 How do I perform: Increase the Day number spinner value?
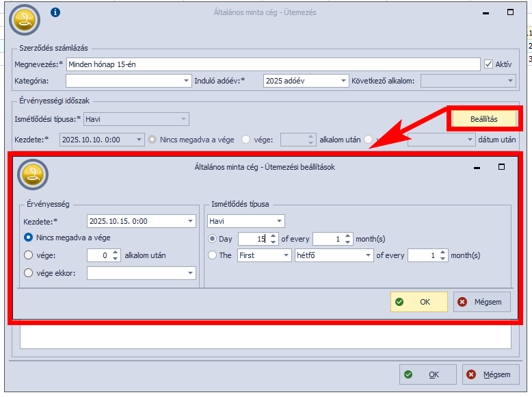tap(274, 235)
